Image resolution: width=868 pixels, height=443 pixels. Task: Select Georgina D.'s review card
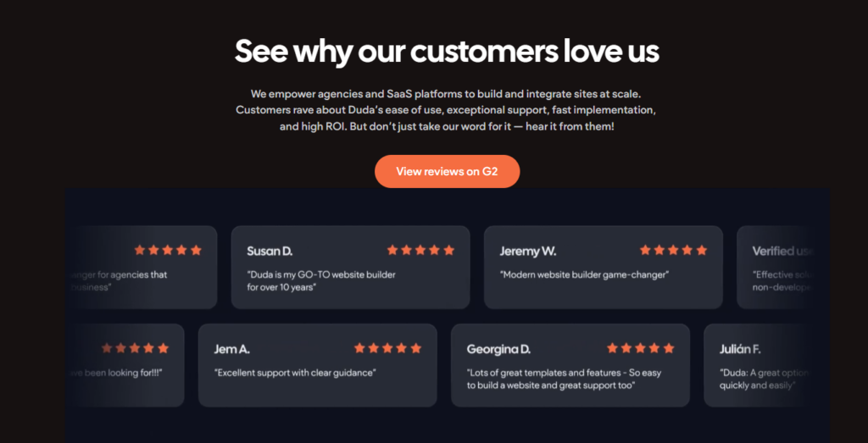pyautogui.click(x=570, y=365)
